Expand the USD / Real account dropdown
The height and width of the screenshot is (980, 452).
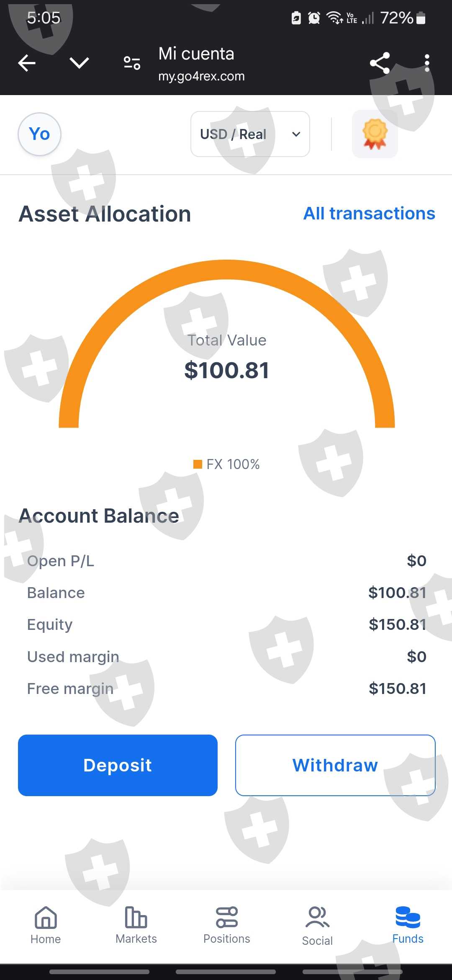coord(250,134)
